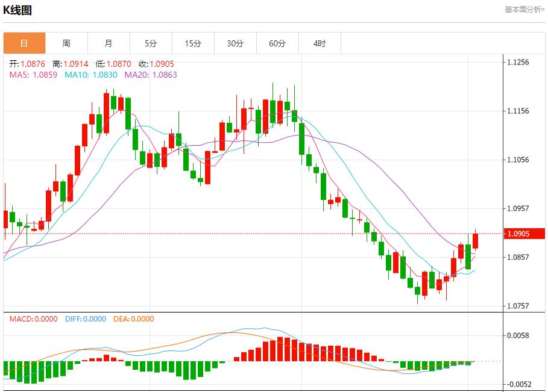Click the 0.0058 MACD axis label

[518, 335]
